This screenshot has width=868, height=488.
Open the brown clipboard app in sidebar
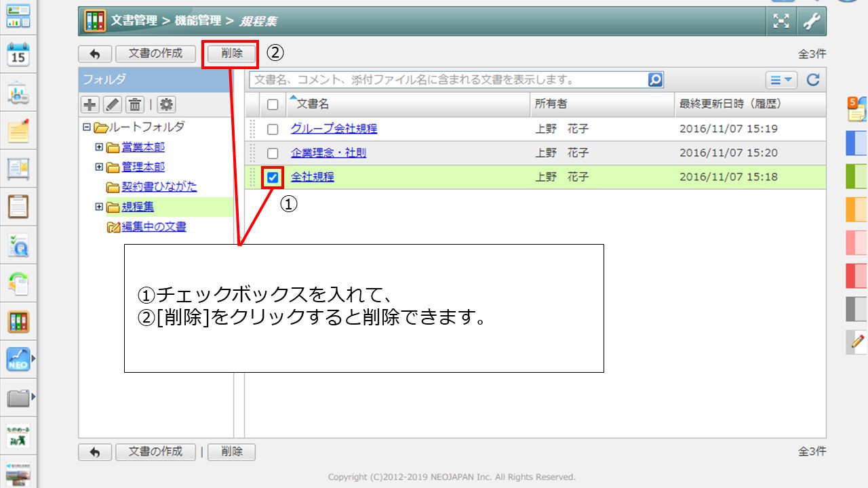[18, 207]
